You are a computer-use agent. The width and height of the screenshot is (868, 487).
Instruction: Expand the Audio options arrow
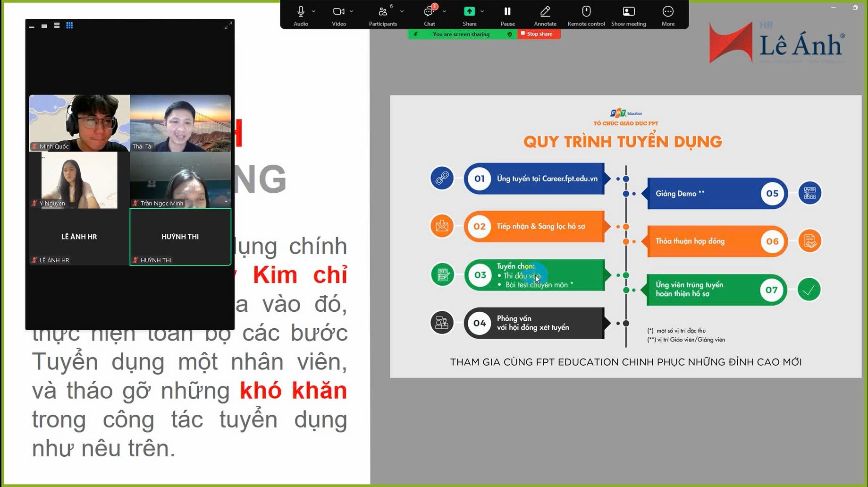coord(313,11)
